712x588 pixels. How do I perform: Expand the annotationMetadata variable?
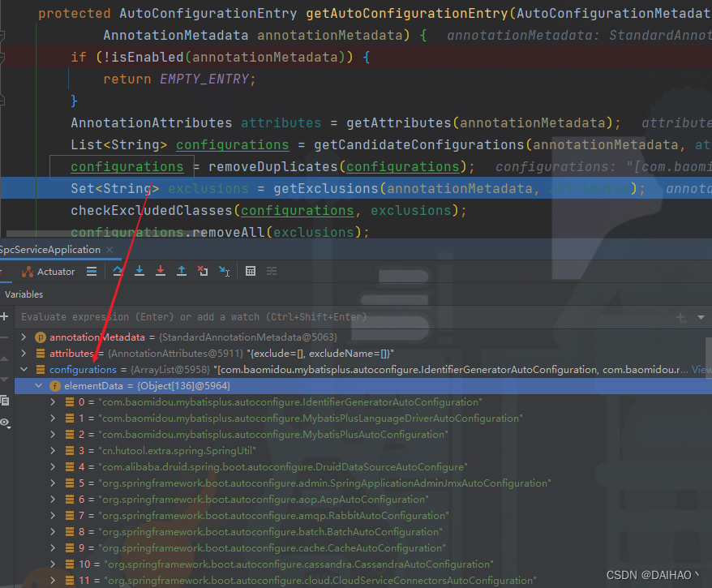tap(24, 337)
